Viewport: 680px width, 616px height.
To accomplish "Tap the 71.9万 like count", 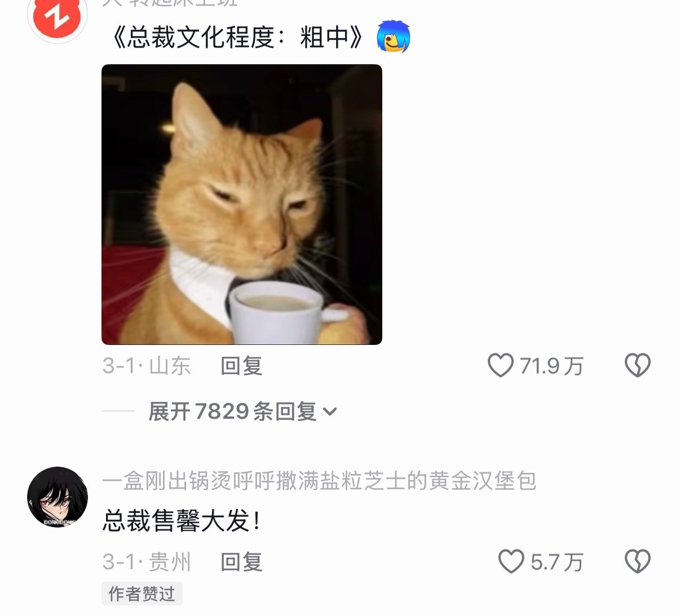I will [551, 366].
